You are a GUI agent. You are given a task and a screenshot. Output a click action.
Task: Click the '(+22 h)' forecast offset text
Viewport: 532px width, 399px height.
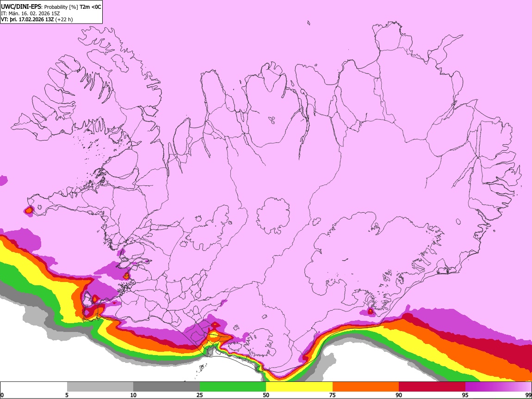click(64, 19)
